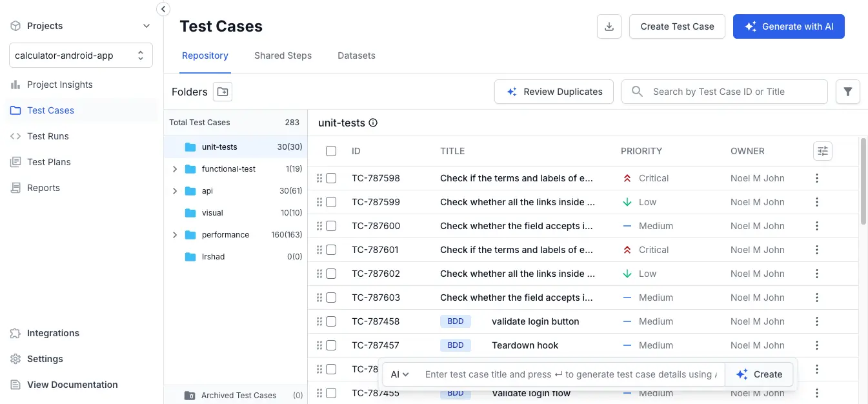Click the info icon next to unit-tests
The image size is (868, 404).
click(373, 123)
